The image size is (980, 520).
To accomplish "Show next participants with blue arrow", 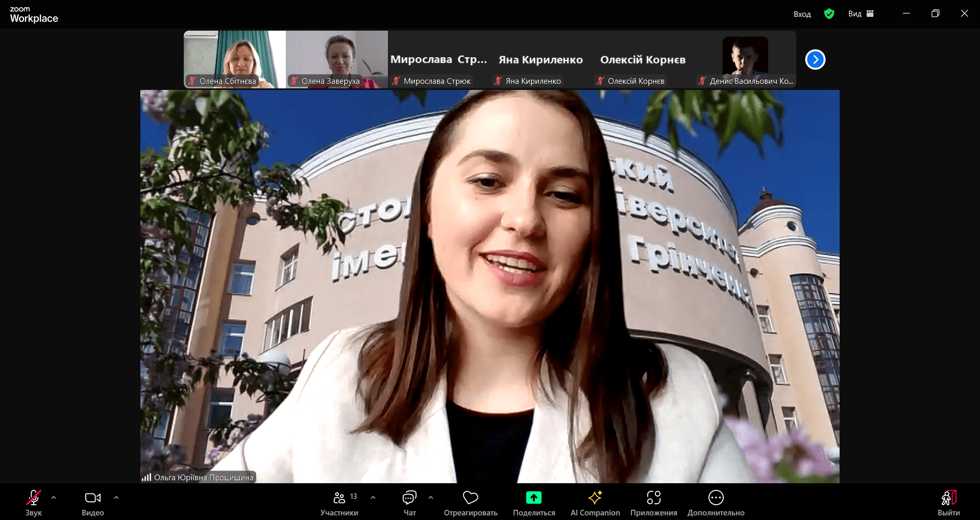I will (815, 60).
